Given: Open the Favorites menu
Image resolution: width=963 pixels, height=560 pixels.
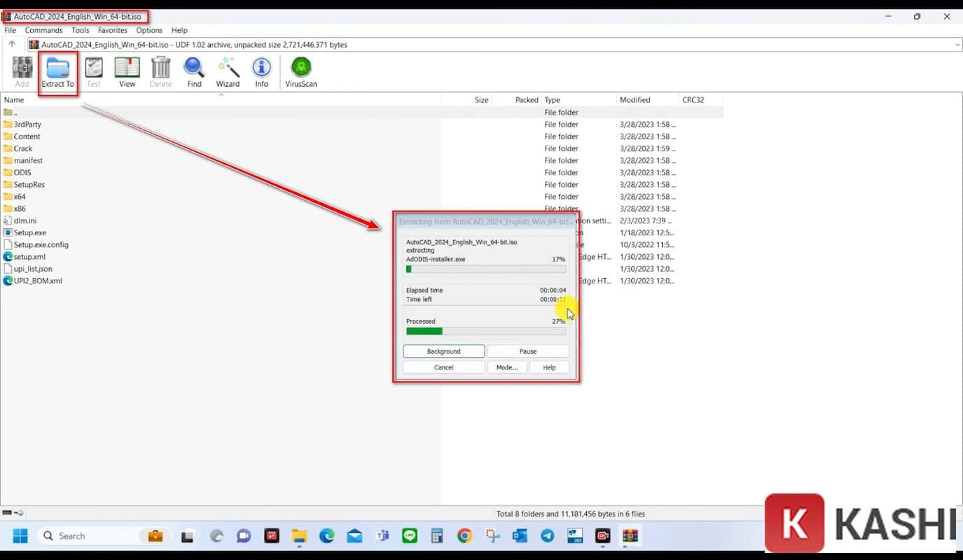Looking at the screenshot, I should point(112,31).
